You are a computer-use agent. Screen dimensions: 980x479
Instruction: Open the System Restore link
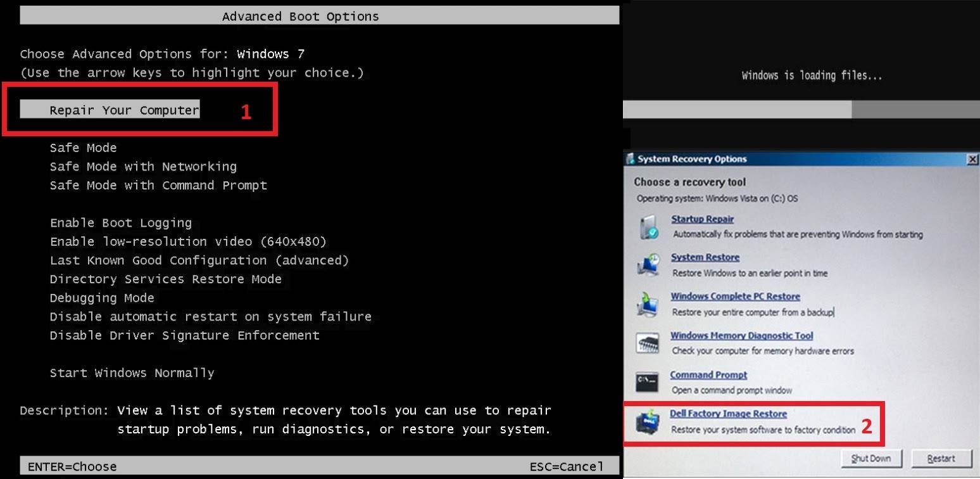(705, 257)
